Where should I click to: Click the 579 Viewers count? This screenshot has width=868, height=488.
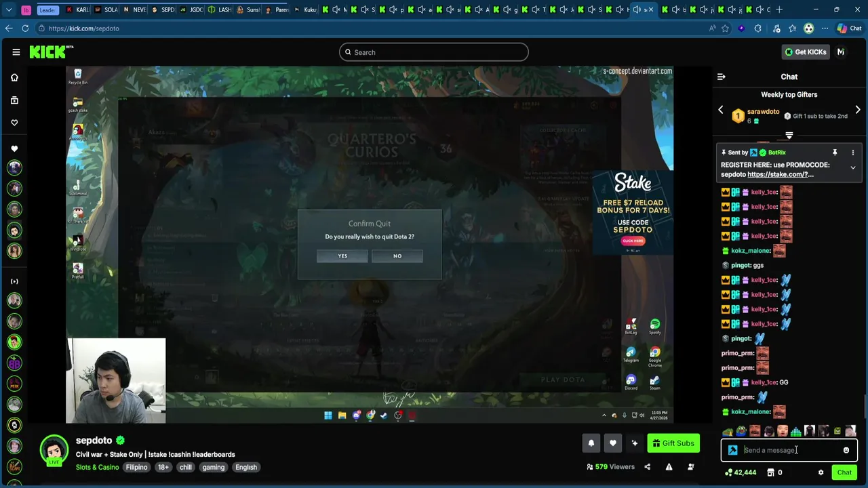tap(610, 467)
